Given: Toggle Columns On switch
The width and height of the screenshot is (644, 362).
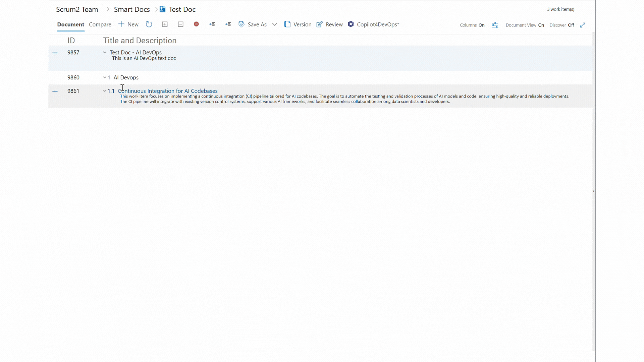Looking at the screenshot, I should click(x=472, y=25).
